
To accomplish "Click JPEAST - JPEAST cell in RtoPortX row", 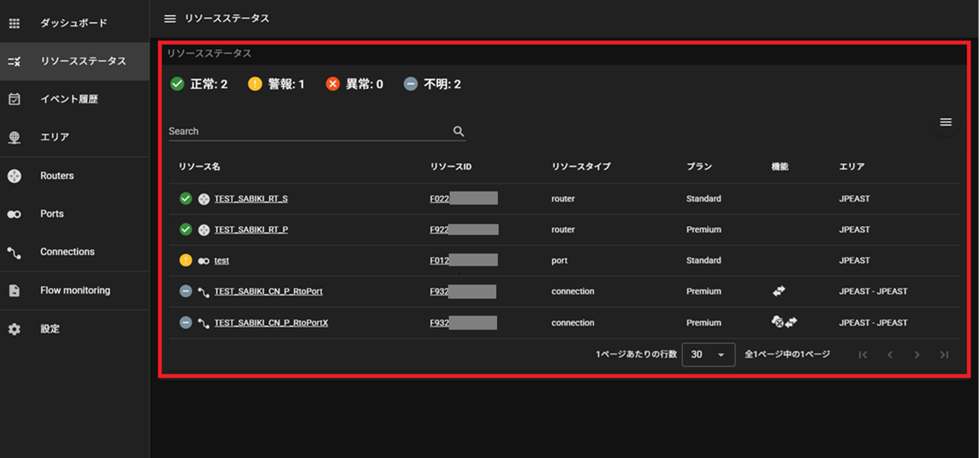I will [873, 322].
